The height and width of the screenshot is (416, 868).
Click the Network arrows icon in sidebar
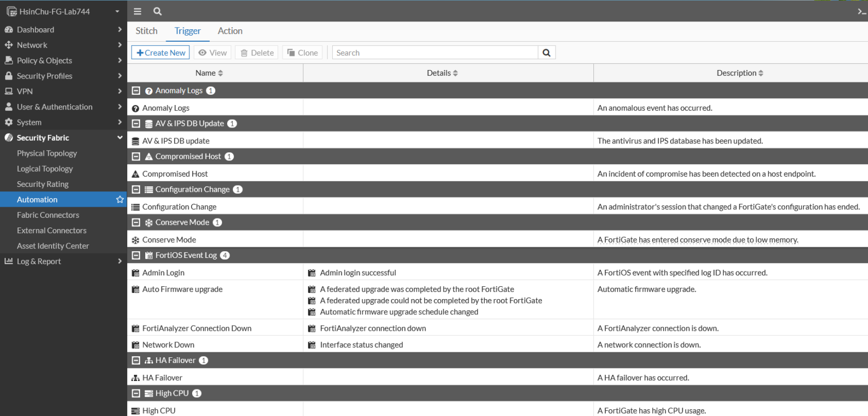(x=8, y=45)
